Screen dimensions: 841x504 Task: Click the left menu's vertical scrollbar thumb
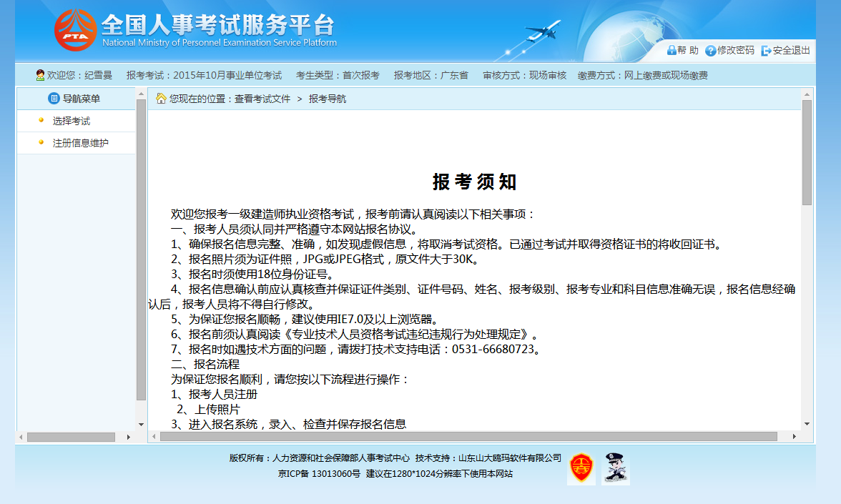[141, 250]
